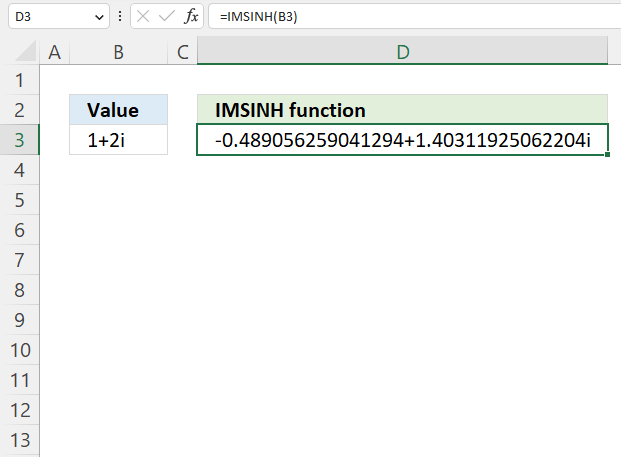Click the Cancel (X) formula icon
Image resolution: width=621 pixels, height=457 pixels.
click(x=143, y=17)
